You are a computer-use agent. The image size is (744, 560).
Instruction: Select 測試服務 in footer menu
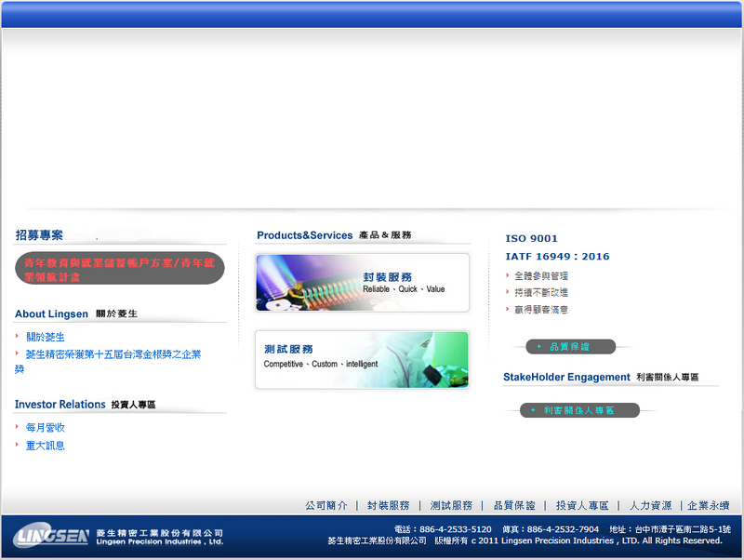coord(451,505)
